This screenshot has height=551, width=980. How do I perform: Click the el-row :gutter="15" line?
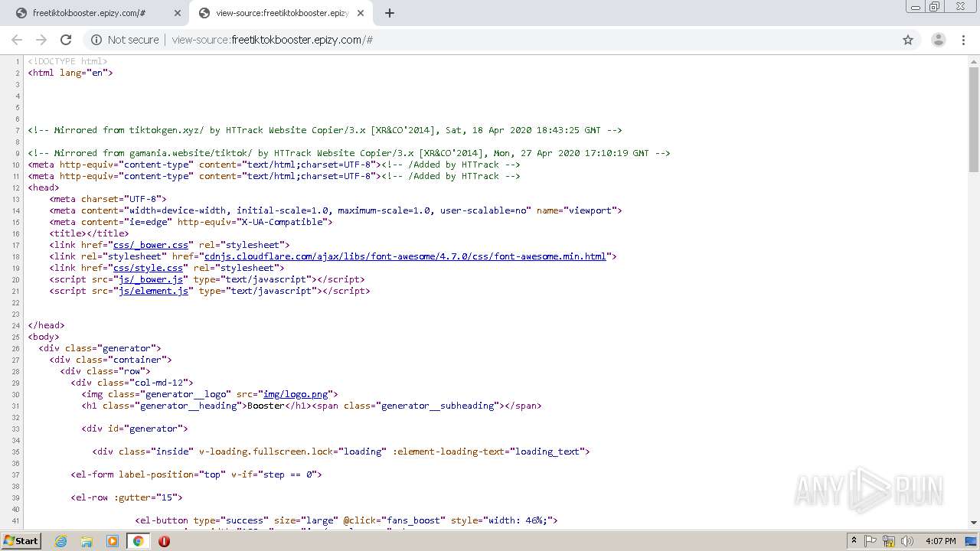pos(127,497)
